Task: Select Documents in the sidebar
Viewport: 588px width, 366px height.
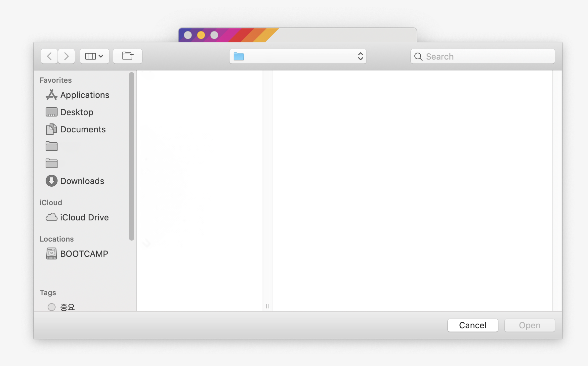Action: coord(83,129)
